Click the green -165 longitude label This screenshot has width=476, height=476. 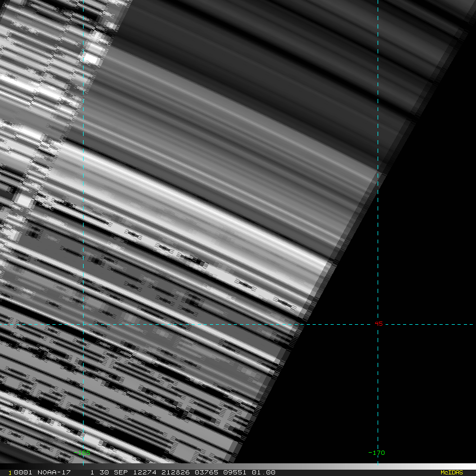click(x=82, y=453)
